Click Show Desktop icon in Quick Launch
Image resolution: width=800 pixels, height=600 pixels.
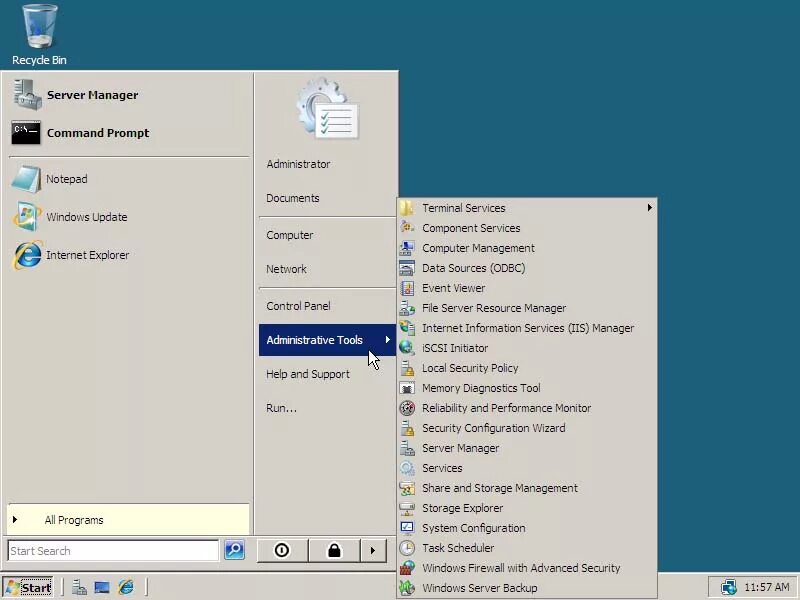click(102, 588)
